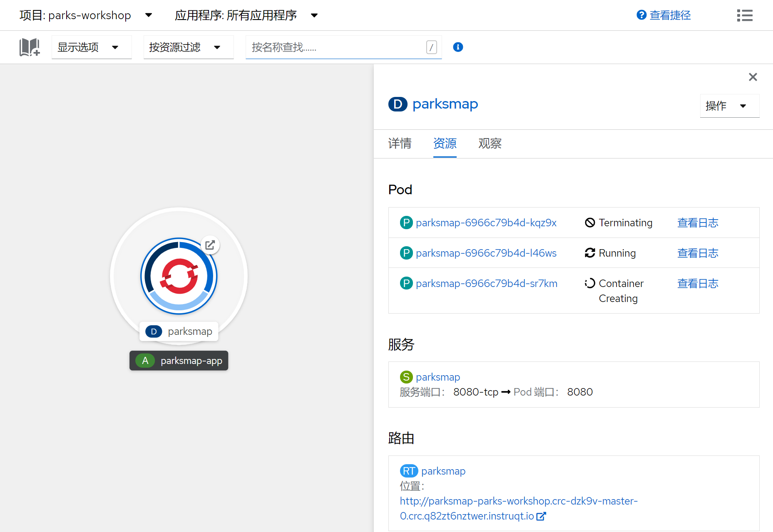Select the parksmap node in the topology graph
The height and width of the screenshot is (532, 773).
pos(178,276)
